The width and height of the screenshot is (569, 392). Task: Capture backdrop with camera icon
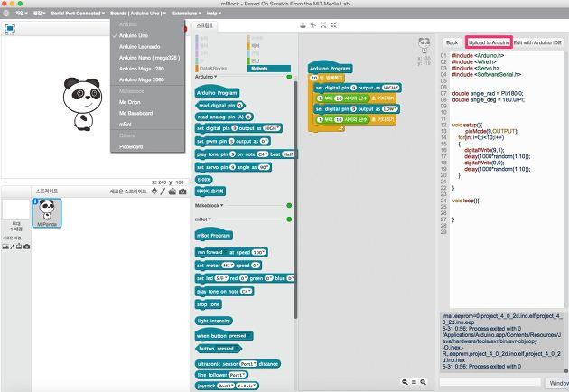[26, 247]
